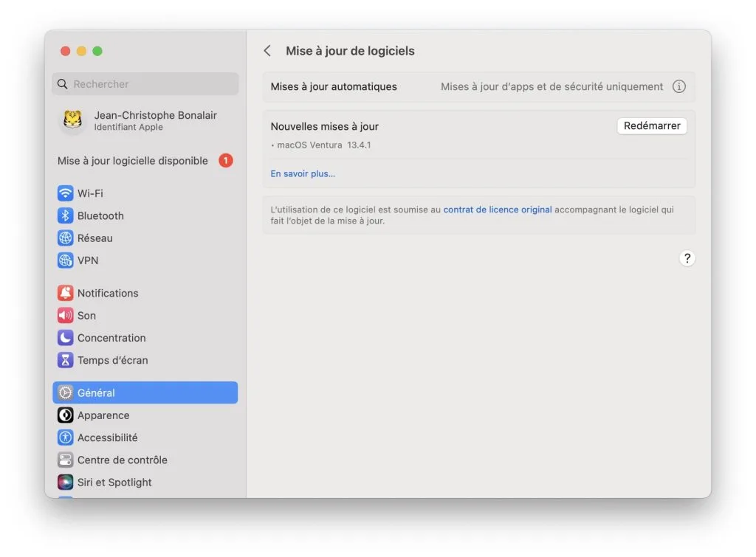Screen dimensions: 756x557
Task: Open the En savoir plus link
Action: click(303, 173)
